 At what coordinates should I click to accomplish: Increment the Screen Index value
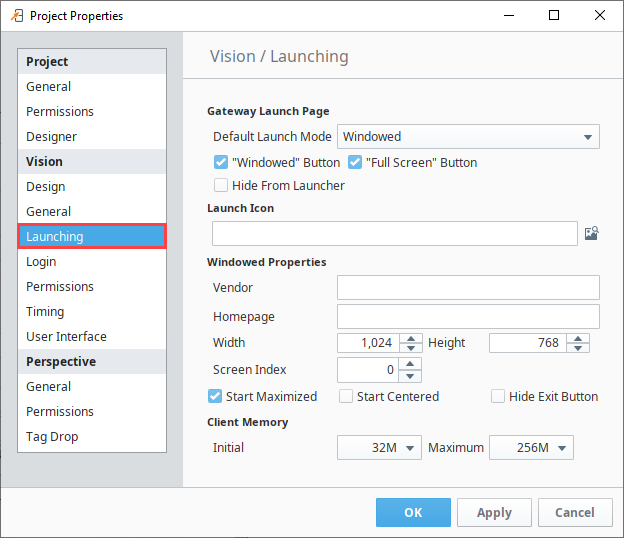pos(410,364)
